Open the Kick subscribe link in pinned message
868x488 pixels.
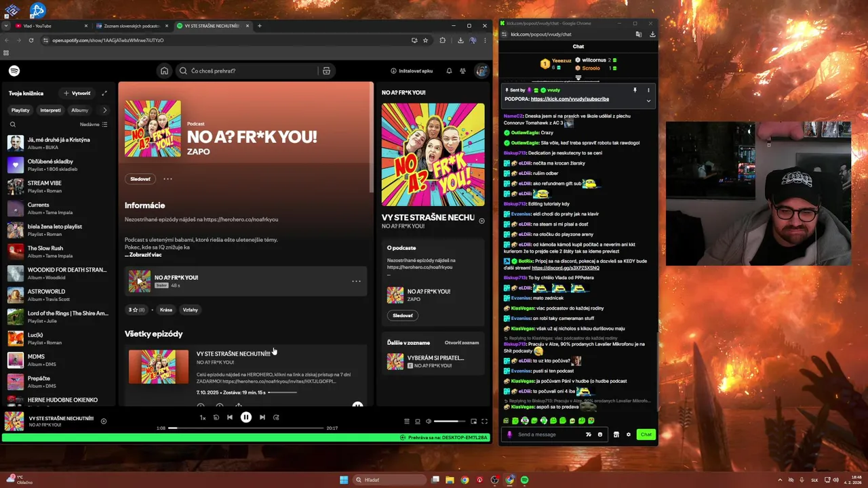tap(570, 99)
